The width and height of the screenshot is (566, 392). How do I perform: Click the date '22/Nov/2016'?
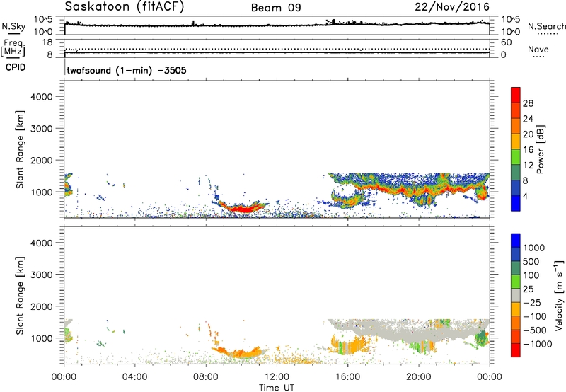point(452,6)
